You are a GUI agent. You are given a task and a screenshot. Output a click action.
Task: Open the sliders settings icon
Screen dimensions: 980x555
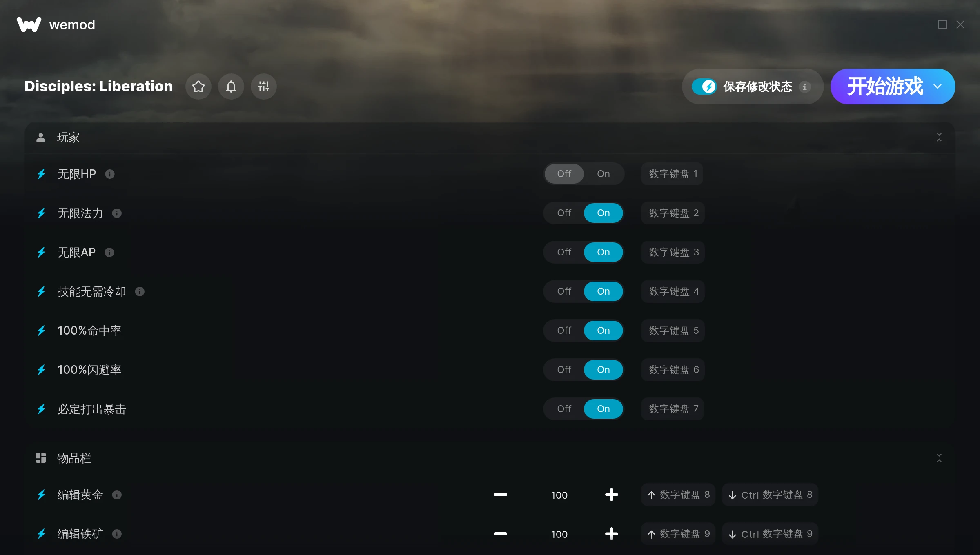pos(264,87)
